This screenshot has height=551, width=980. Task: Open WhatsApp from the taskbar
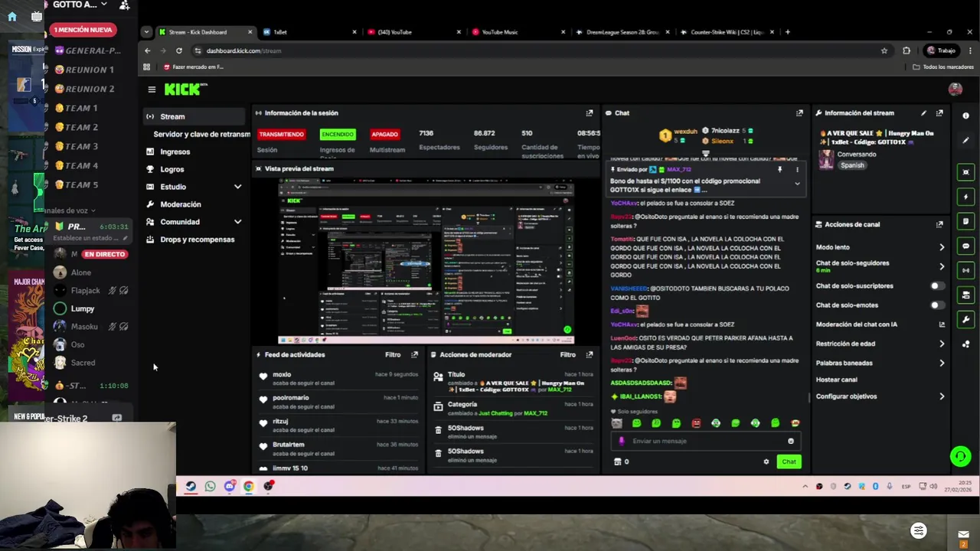tap(210, 486)
